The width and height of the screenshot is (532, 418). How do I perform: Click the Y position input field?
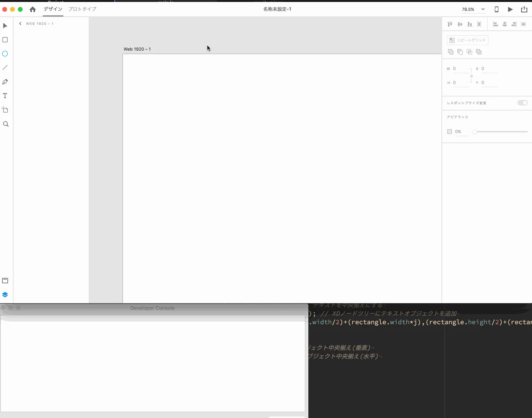tap(489, 83)
